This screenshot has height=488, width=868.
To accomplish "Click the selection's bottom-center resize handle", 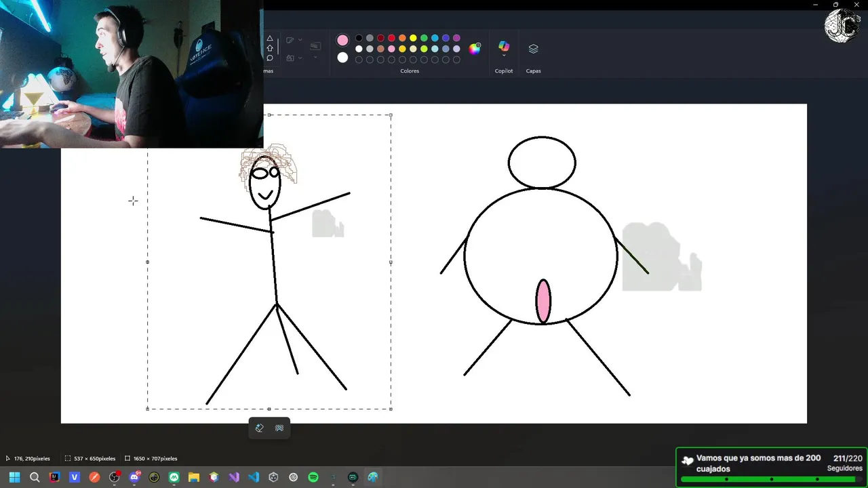I will tap(269, 409).
